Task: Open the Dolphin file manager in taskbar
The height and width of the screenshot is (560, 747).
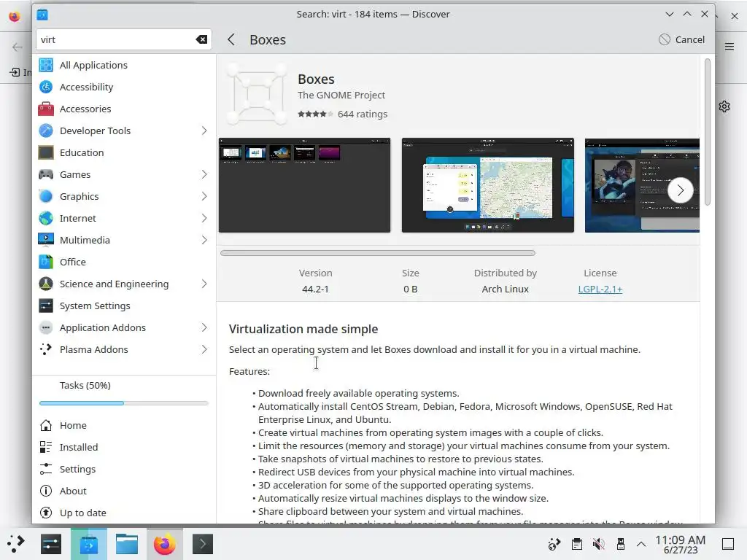Action: tap(127, 544)
